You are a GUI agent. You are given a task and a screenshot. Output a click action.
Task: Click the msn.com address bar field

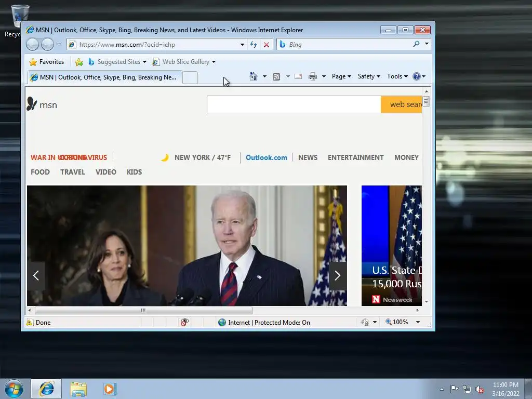pos(158,45)
